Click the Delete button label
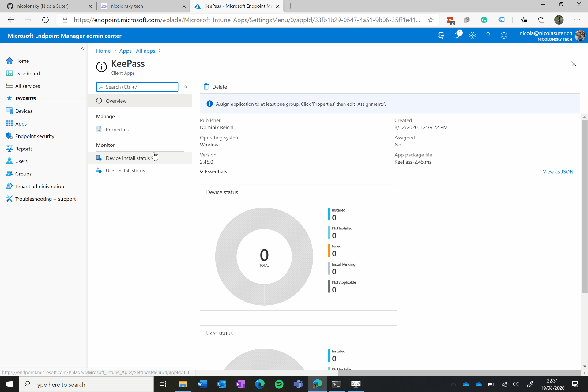The width and height of the screenshot is (588, 392). pyautogui.click(x=220, y=87)
